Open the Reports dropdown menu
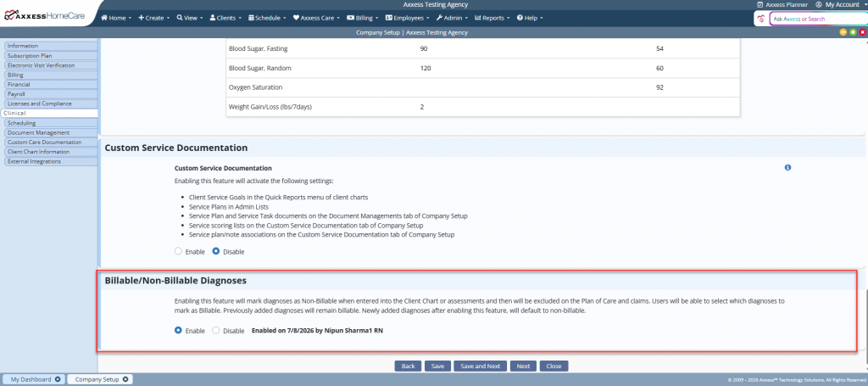The height and width of the screenshot is (386, 868). tap(492, 18)
